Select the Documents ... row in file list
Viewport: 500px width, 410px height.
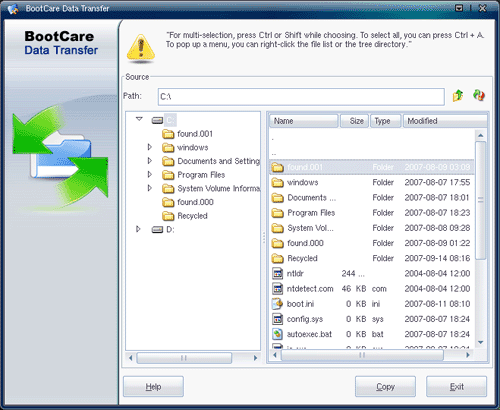point(372,198)
